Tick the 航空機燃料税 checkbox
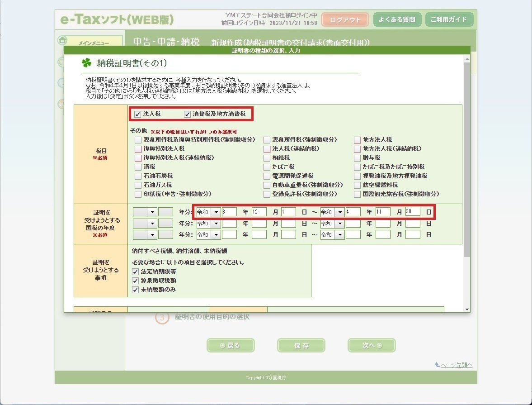Image resolution: width=532 pixels, height=405 pixels. point(357,185)
